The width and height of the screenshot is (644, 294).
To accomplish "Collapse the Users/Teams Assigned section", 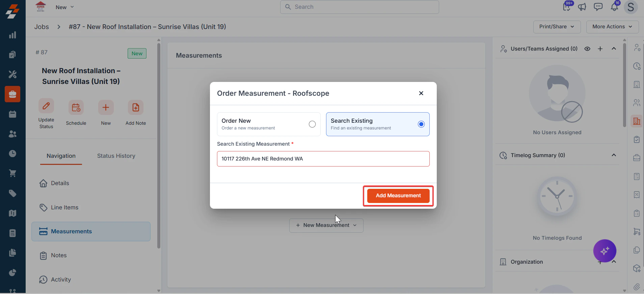I will point(614,49).
